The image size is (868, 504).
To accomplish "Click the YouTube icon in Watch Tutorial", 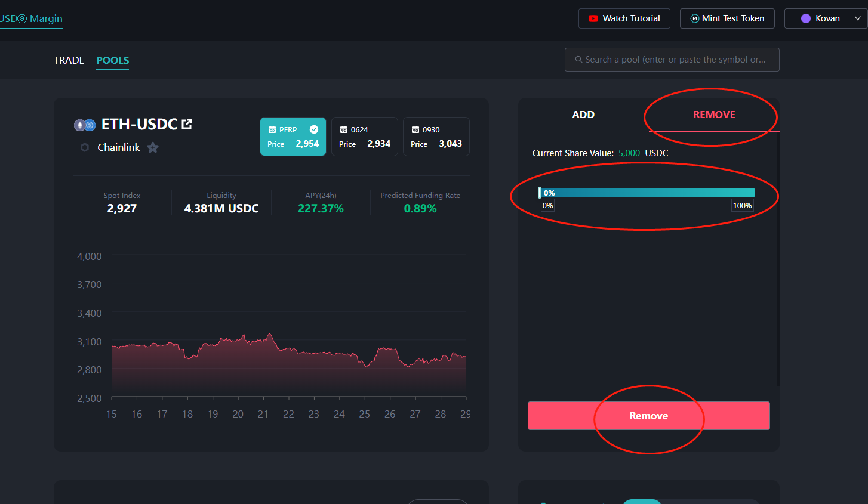I will (593, 18).
